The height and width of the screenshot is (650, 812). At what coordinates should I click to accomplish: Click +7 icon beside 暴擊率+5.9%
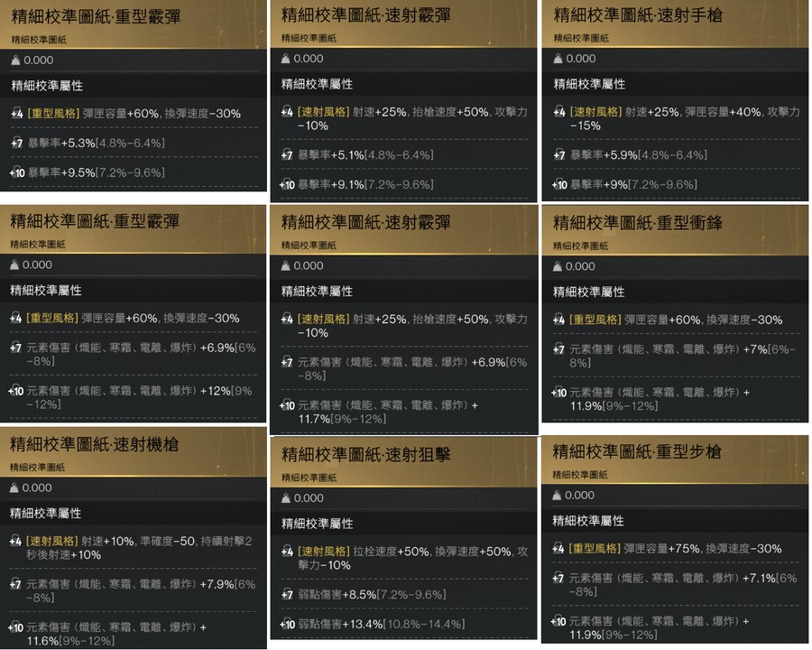[559, 154]
